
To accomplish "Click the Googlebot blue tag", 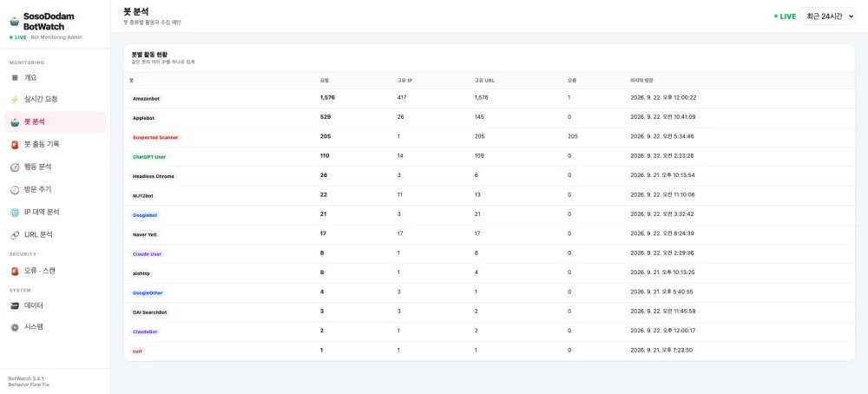I will point(146,215).
